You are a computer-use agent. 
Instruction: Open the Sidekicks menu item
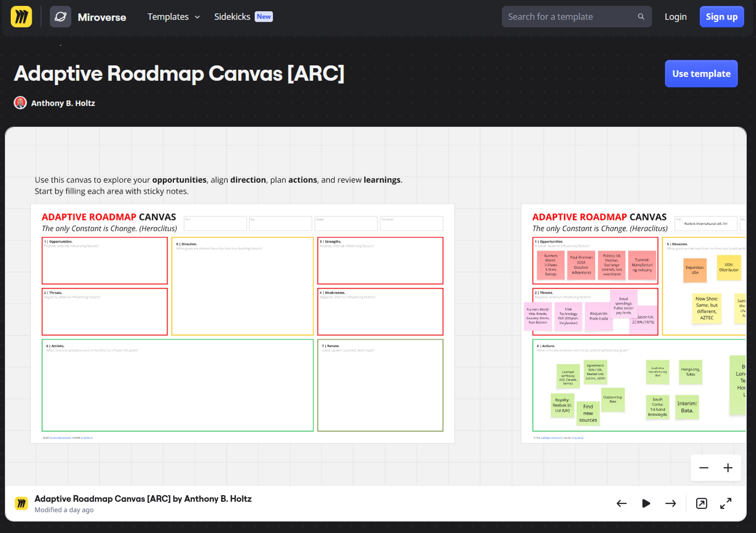click(x=232, y=17)
